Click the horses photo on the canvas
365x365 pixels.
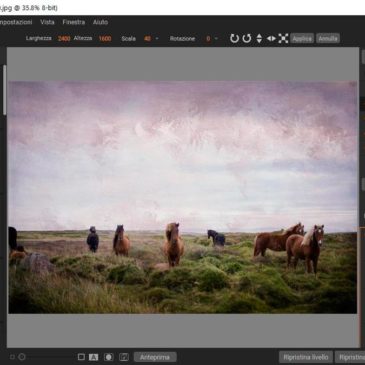click(x=182, y=197)
